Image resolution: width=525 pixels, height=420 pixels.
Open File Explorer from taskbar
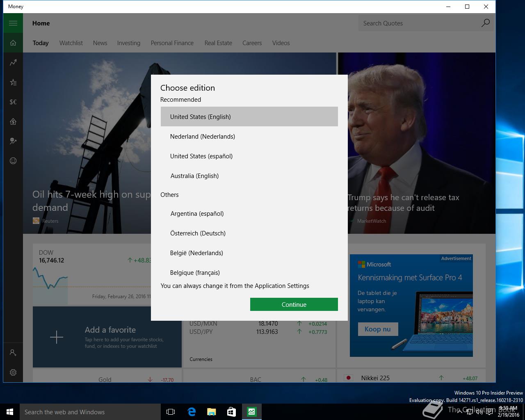(211, 412)
